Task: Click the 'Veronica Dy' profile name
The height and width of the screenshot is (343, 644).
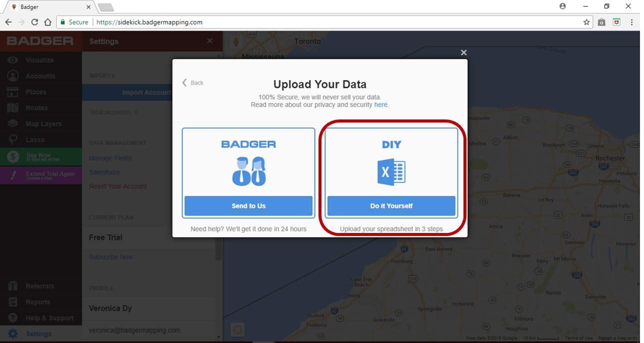Action: [x=110, y=308]
